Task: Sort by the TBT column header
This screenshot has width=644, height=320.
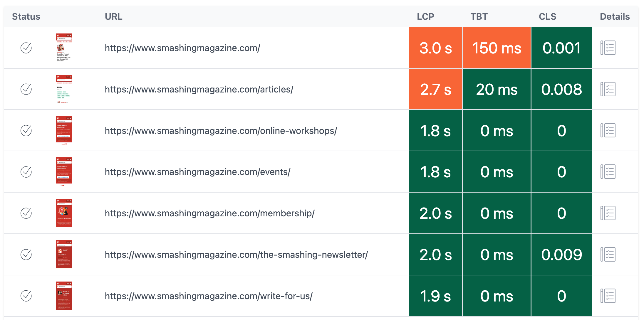Action: click(x=479, y=16)
